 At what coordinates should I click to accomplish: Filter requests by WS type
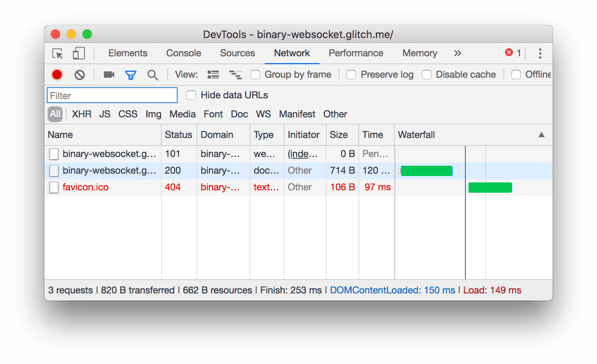pos(263,114)
